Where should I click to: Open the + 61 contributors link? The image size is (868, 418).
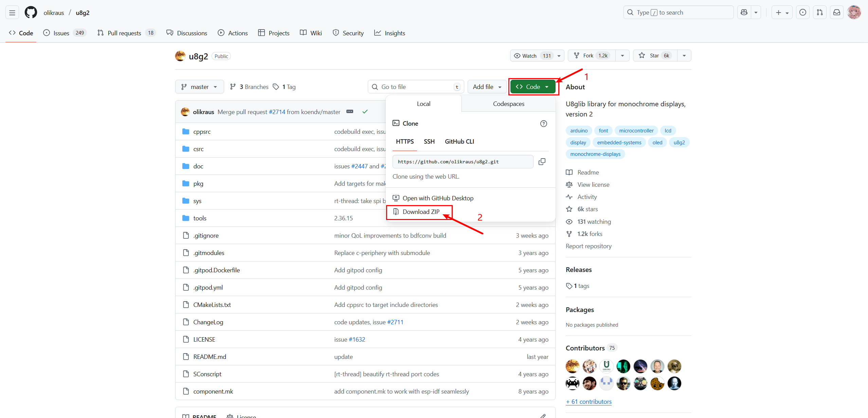tap(589, 402)
